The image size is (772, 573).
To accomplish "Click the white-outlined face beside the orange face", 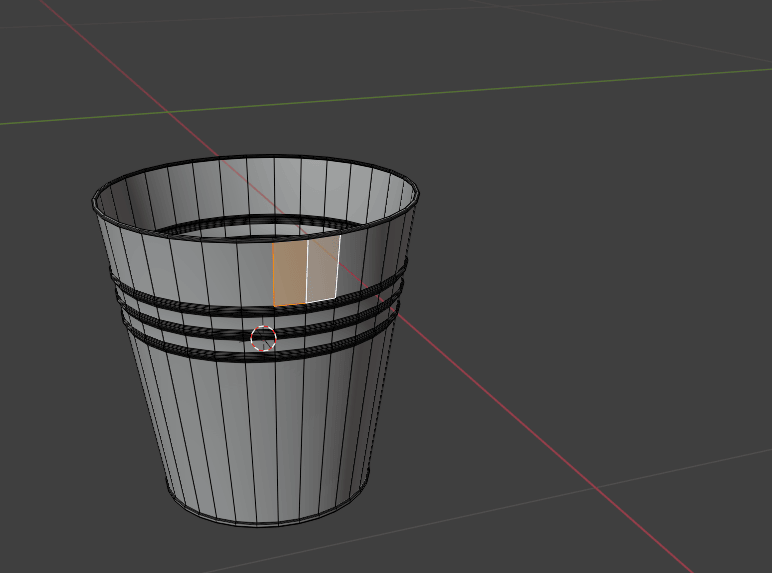I will point(322,268).
